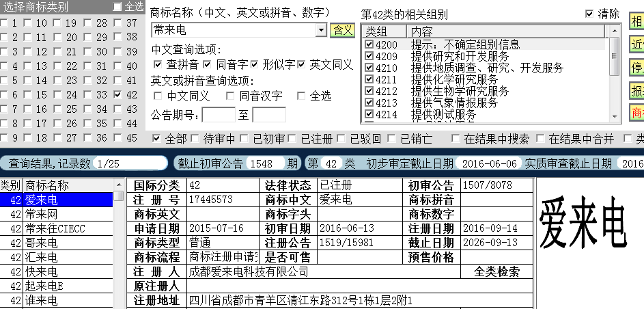Image resolution: width=644 pixels, height=309 pixels.
Task: Tick class 25 checkbox
Action: pyautogui.click(x=58, y=109)
